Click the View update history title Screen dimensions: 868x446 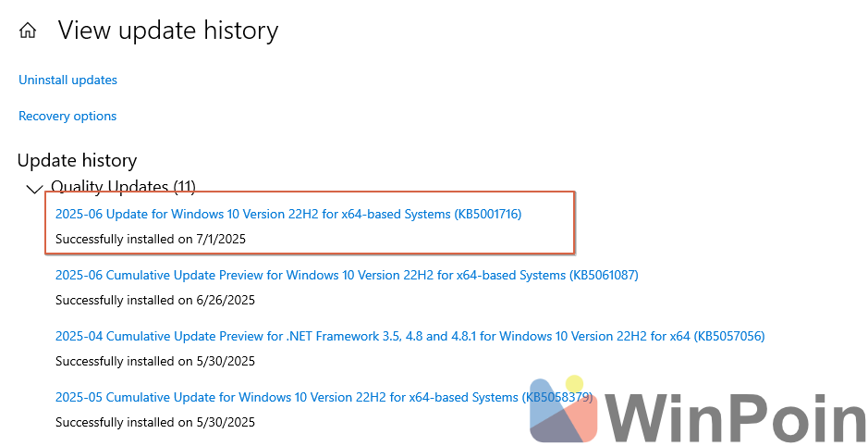168,31
